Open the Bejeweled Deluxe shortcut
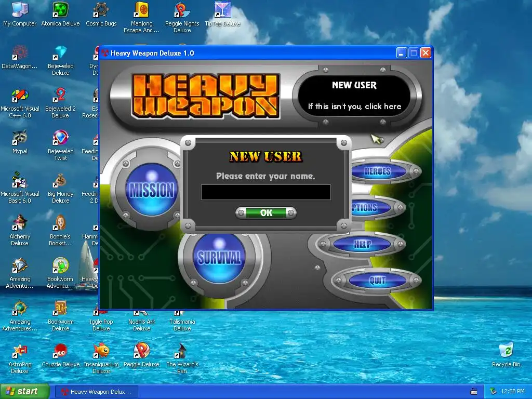This screenshot has width=532, height=399. pos(60,60)
